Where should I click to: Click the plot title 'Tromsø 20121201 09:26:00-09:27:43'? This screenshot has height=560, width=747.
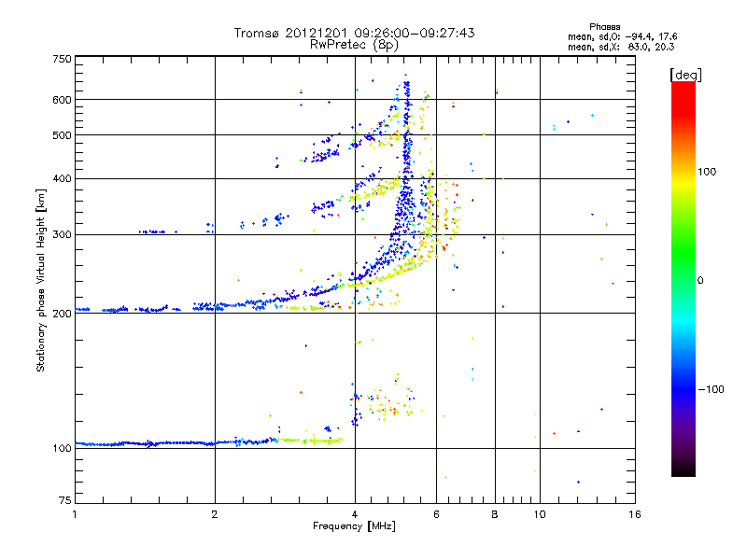click(x=354, y=33)
